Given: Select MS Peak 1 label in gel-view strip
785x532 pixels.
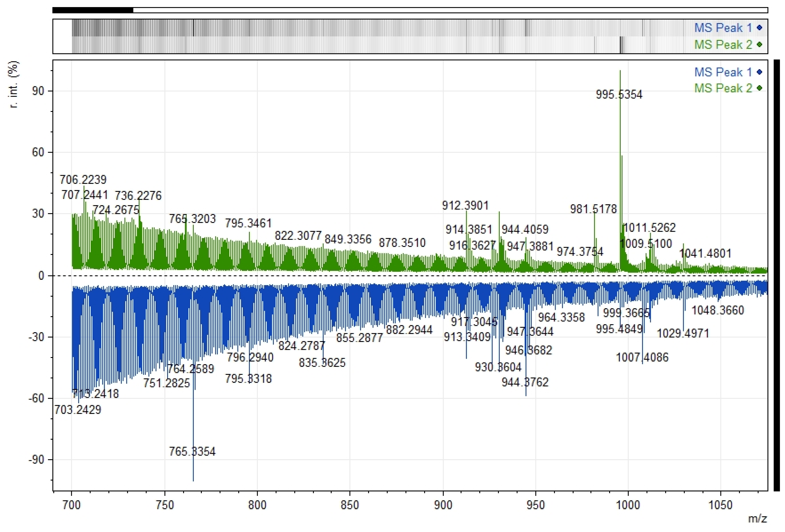Looking at the screenshot, I should tap(723, 28).
